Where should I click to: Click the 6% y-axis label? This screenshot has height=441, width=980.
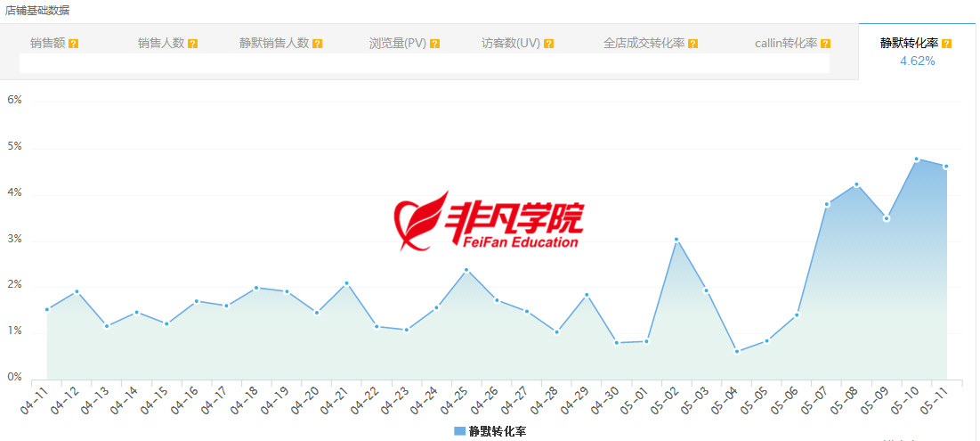pyautogui.click(x=14, y=100)
